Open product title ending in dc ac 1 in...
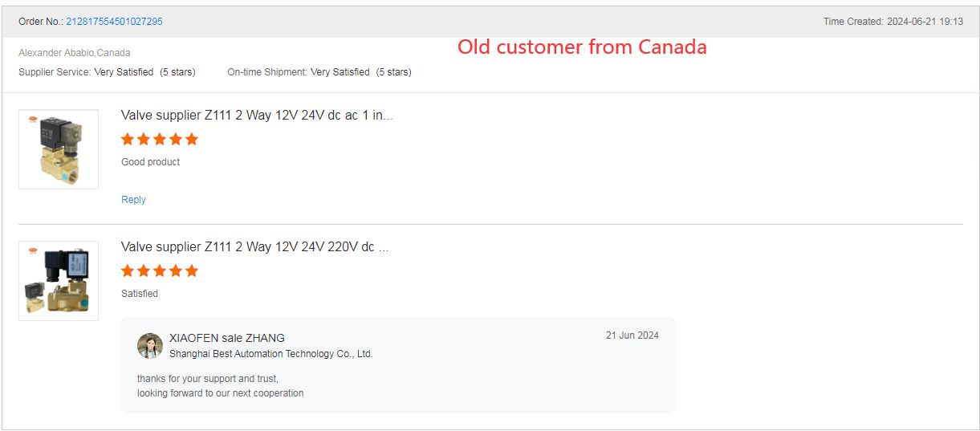 tap(257, 116)
